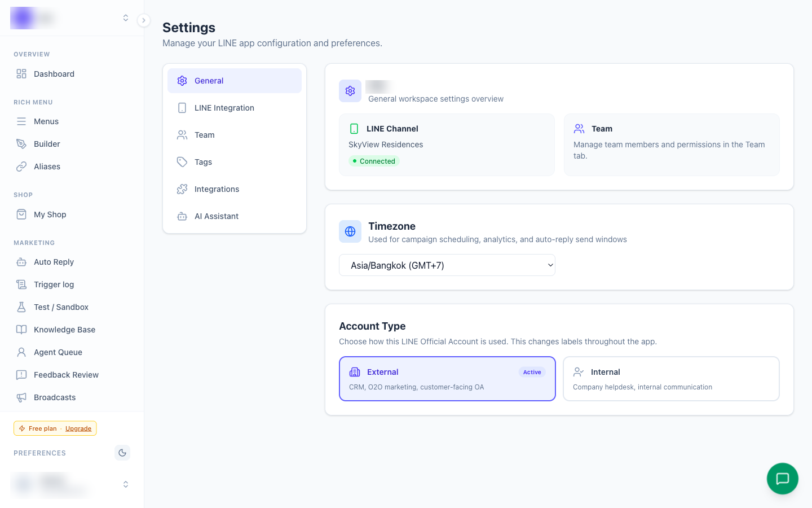
Task: Click the Menus hamburger icon
Action: 21,121
